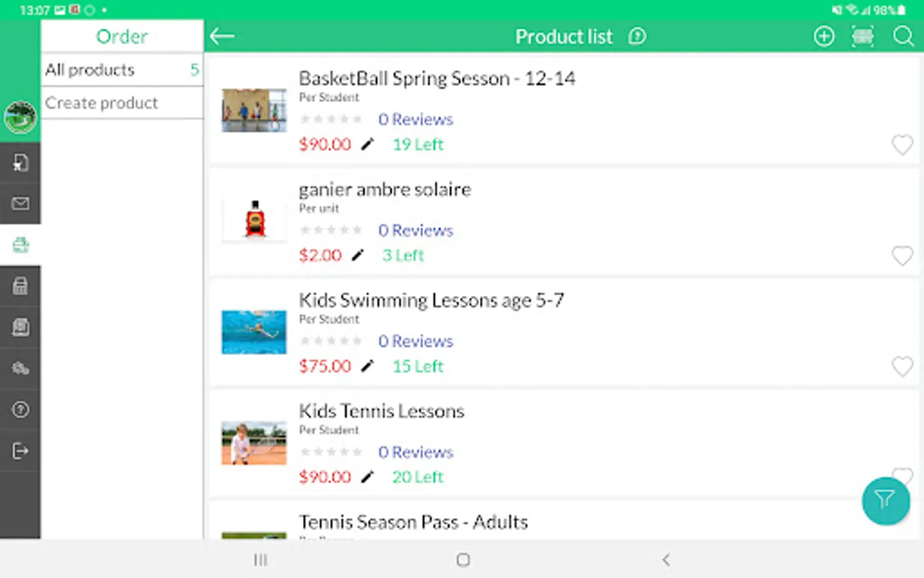Edit the $2.00 price pencil

click(357, 256)
